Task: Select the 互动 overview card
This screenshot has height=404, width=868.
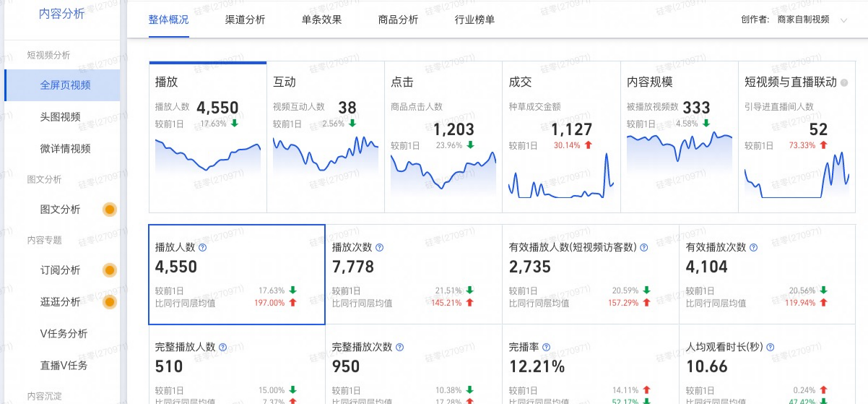Action: (x=325, y=137)
